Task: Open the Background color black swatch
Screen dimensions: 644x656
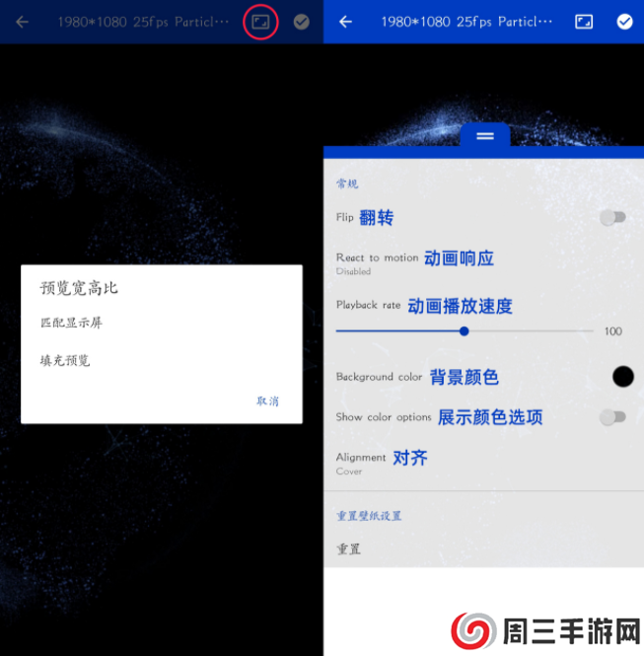Action: (622, 376)
